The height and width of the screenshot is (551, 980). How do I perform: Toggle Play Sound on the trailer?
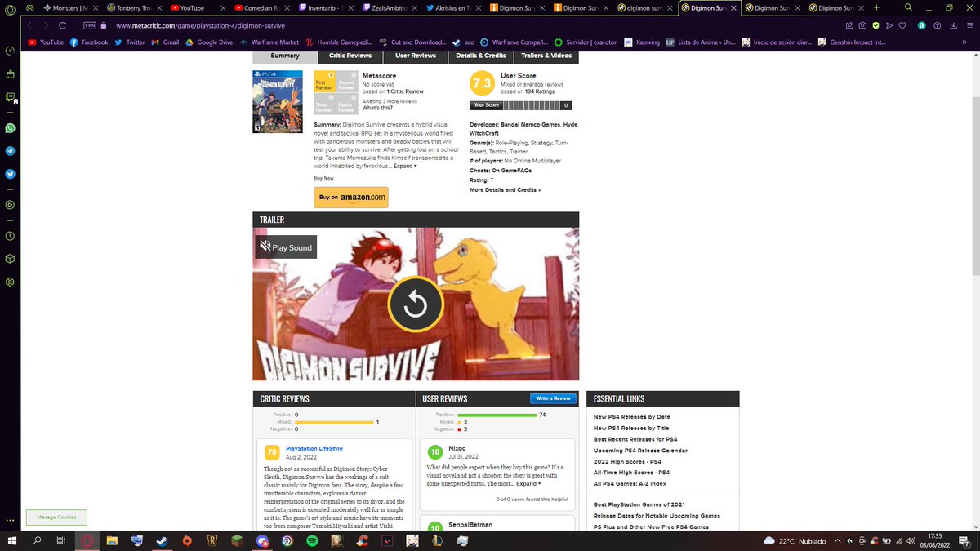coord(286,247)
